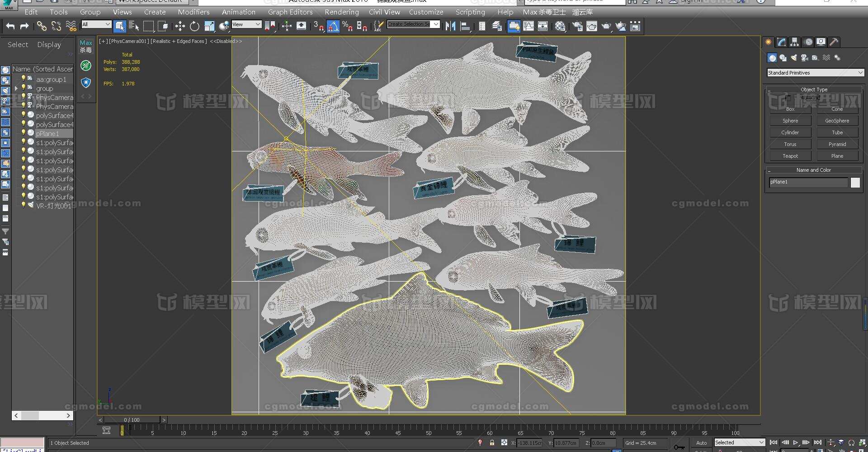This screenshot has height=452, width=868.
Task: Open the Material Editor icon
Action: click(560, 26)
